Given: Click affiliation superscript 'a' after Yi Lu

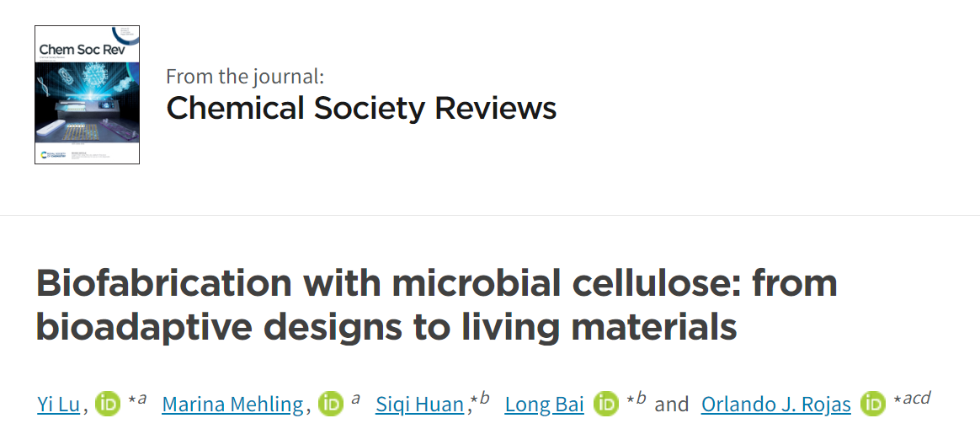Looking at the screenshot, I should pyautogui.click(x=142, y=398).
